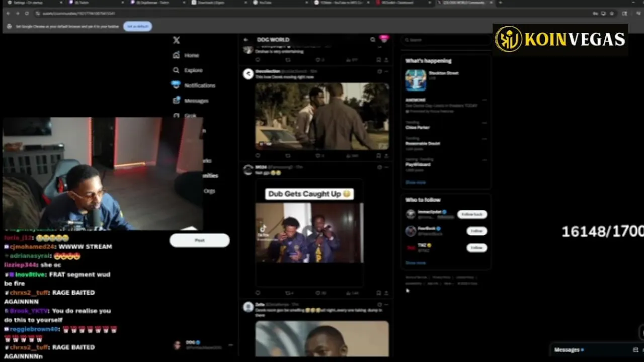Screen dimensions: 644x362
Task: Open the more options on thecollection's post
Action: tap(386, 71)
